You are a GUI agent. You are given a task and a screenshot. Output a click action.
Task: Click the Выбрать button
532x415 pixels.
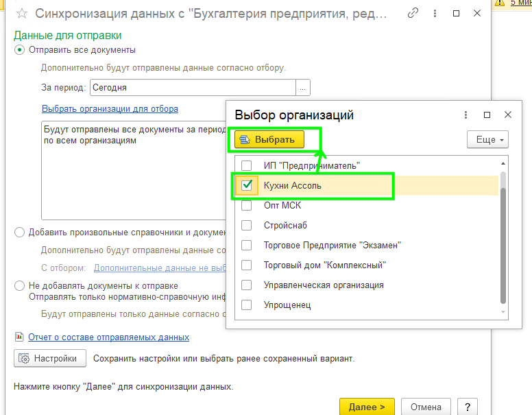269,139
